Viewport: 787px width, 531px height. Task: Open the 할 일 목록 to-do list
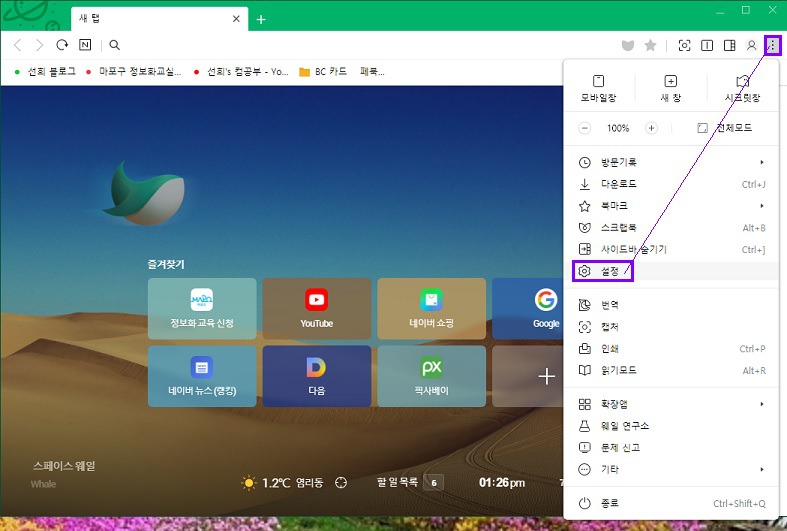point(410,483)
